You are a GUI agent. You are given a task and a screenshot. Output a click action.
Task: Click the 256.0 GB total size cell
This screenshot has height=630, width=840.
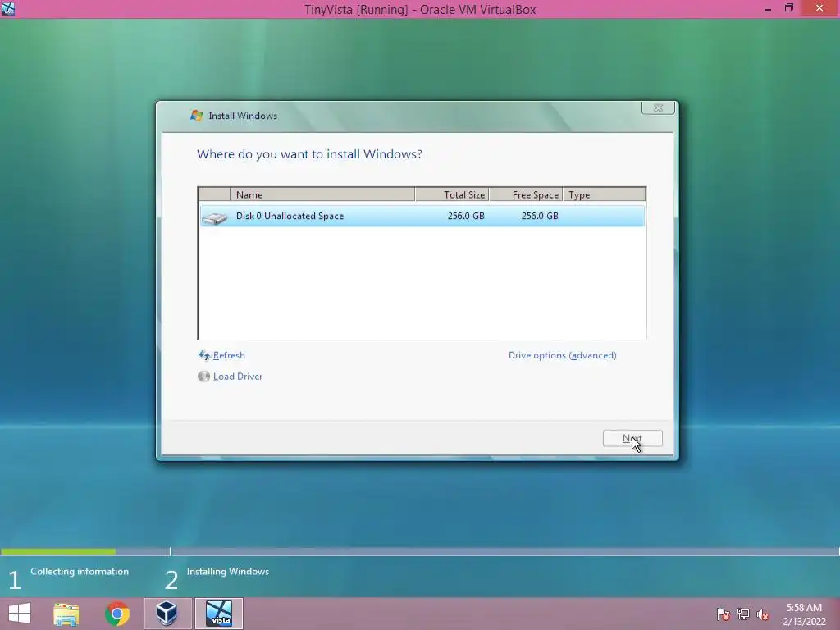click(x=466, y=216)
